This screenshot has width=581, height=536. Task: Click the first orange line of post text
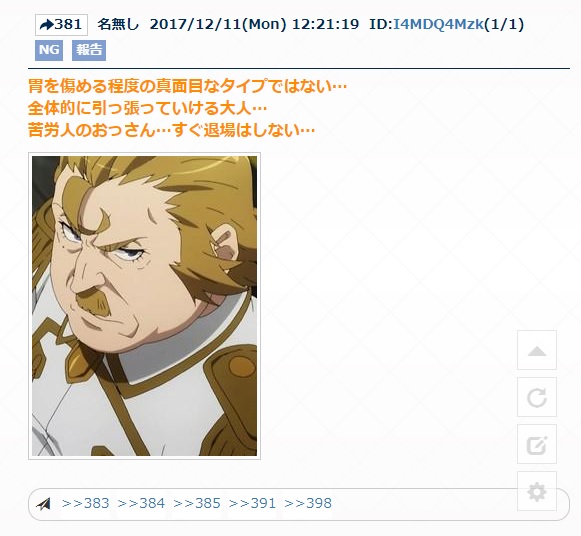click(x=187, y=86)
